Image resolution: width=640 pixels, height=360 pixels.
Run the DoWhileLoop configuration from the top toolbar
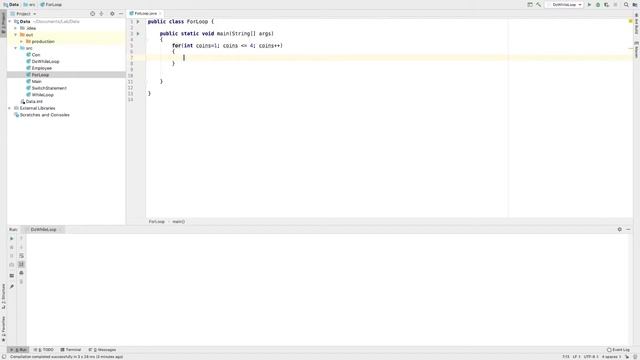point(589,5)
